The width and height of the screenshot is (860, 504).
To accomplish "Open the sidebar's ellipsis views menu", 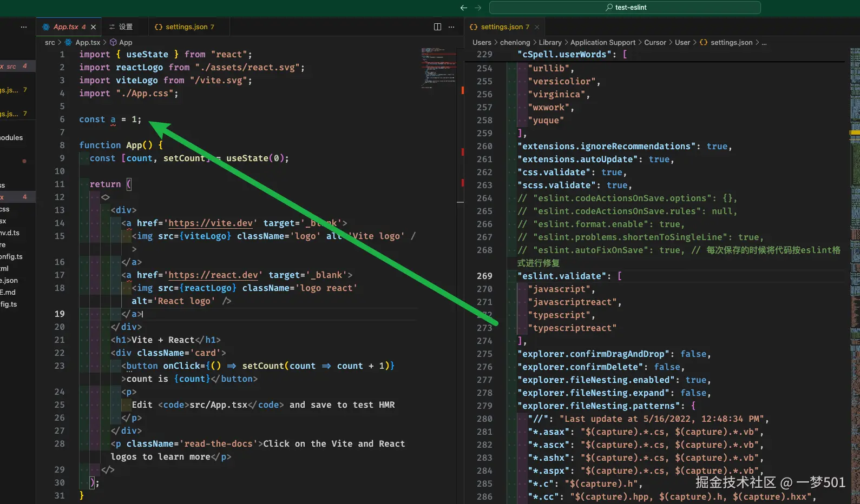I will point(24,27).
